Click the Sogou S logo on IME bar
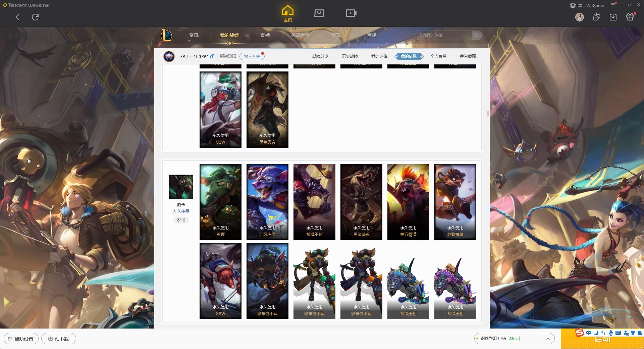The height and width of the screenshot is (349, 644). tap(580, 333)
